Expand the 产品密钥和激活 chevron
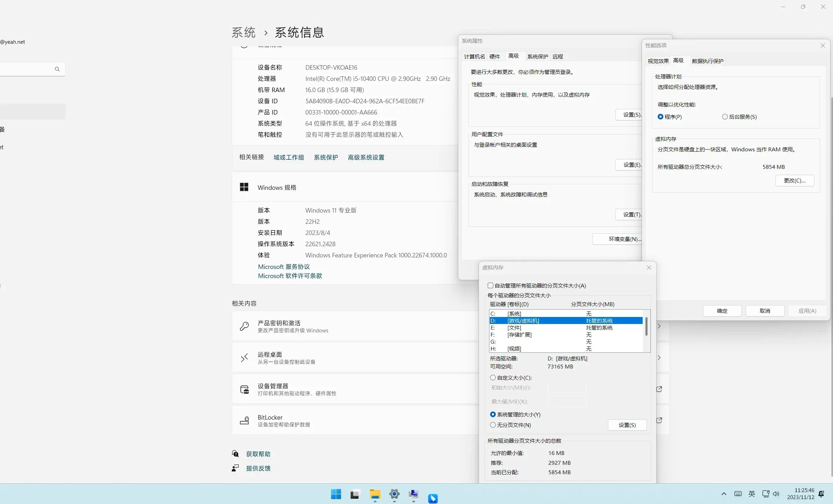 point(659,326)
